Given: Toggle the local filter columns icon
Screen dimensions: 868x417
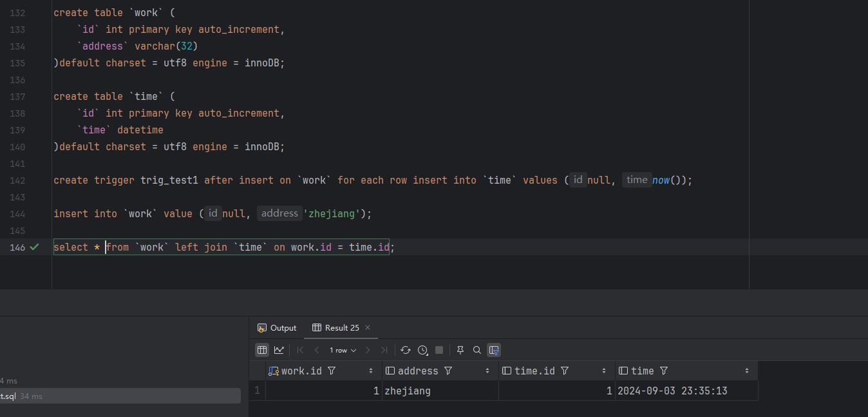Looking at the screenshot, I should tap(494, 350).
